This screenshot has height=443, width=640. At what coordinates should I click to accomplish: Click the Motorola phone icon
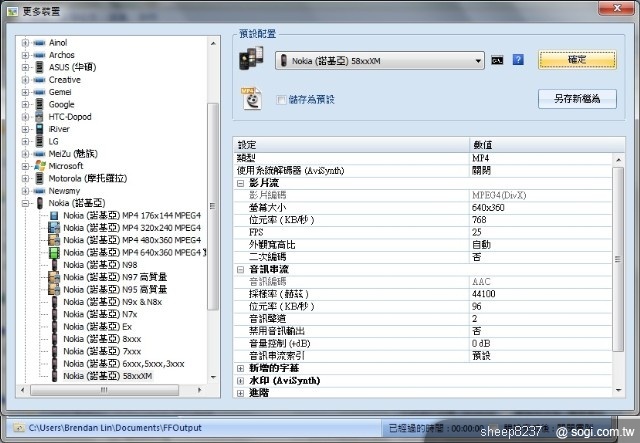click(x=39, y=178)
